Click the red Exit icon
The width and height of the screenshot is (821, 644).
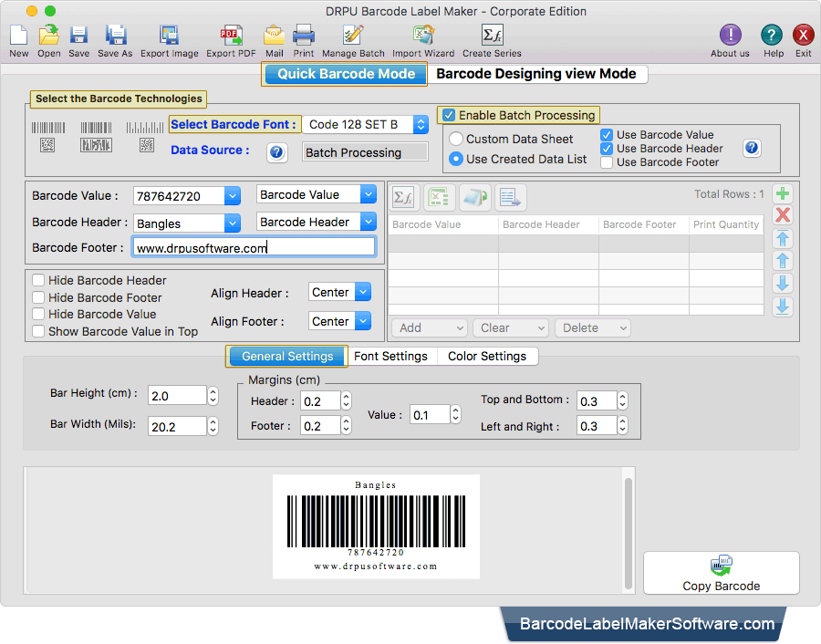803,36
